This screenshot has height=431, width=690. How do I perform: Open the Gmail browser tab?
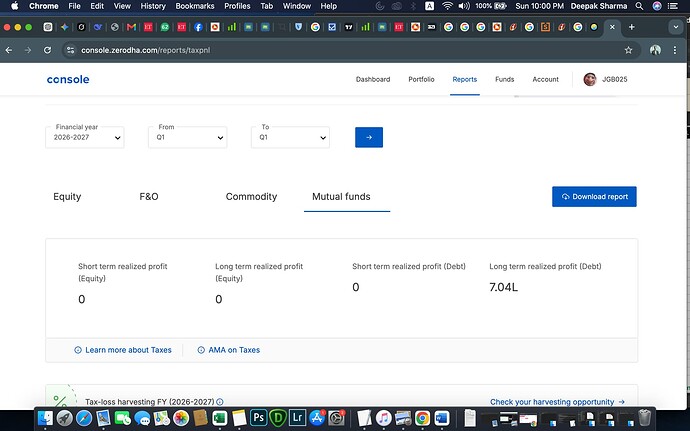point(131,27)
